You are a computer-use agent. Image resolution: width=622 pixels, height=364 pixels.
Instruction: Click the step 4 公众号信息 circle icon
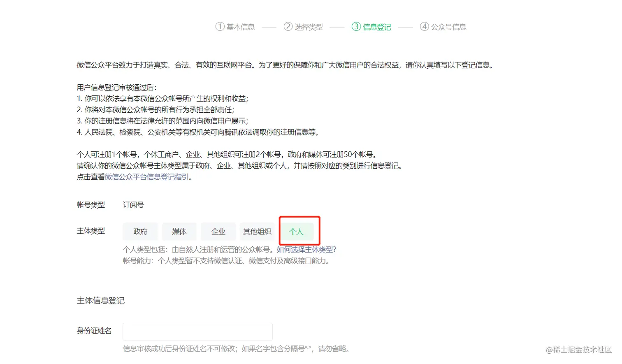coord(424,26)
